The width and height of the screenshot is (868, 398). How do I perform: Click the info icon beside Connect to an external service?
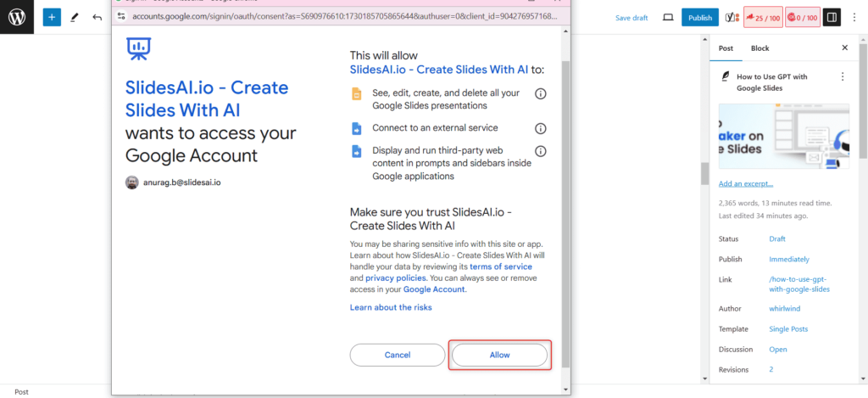(x=540, y=128)
